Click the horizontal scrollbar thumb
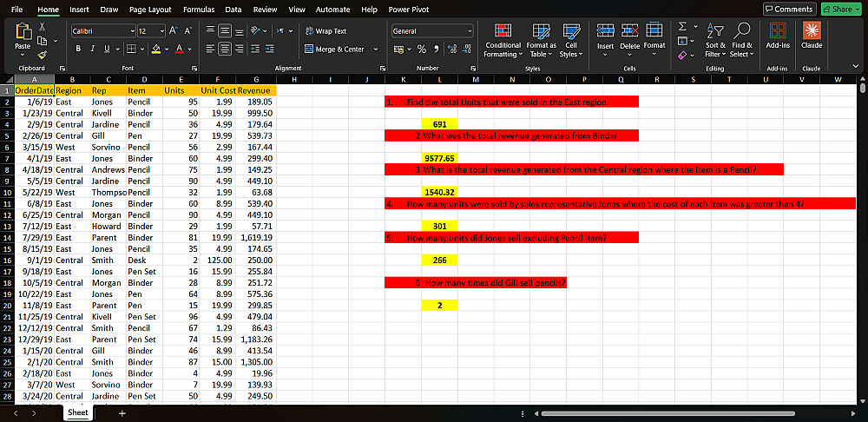This screenshot has width=868, height=422. 667,413
